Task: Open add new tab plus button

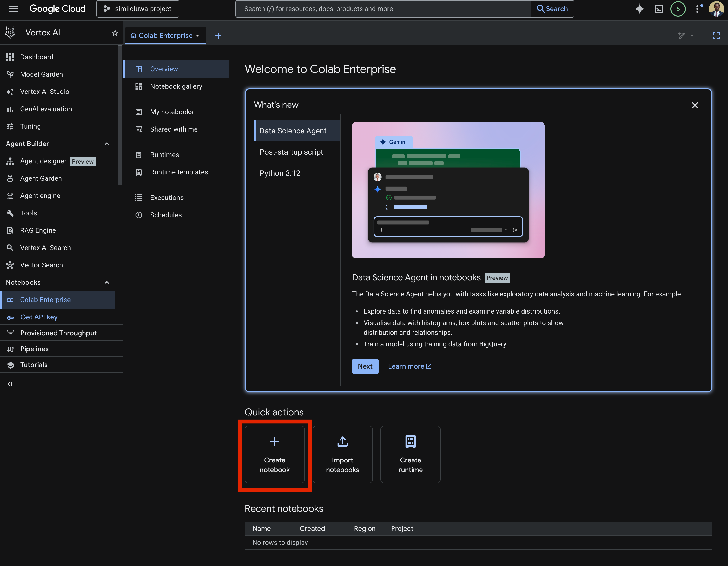Action: click(x=218, y=36)
